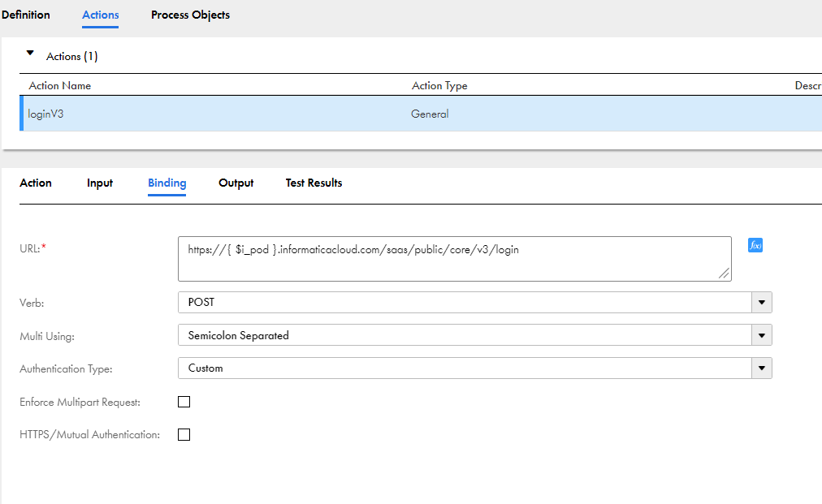Click the Descr column header
Viewport: 822px width, 504px height.
click(x=808, y=85)
